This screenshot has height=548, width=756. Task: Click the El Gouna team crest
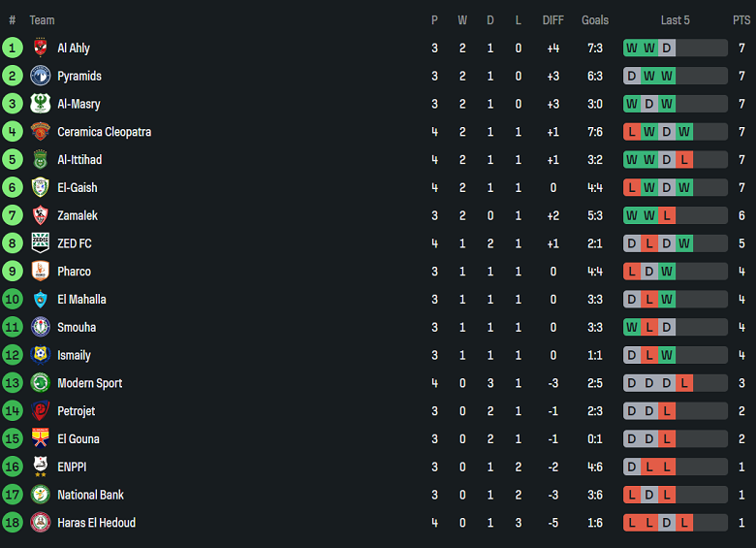[x=40, y=438]
